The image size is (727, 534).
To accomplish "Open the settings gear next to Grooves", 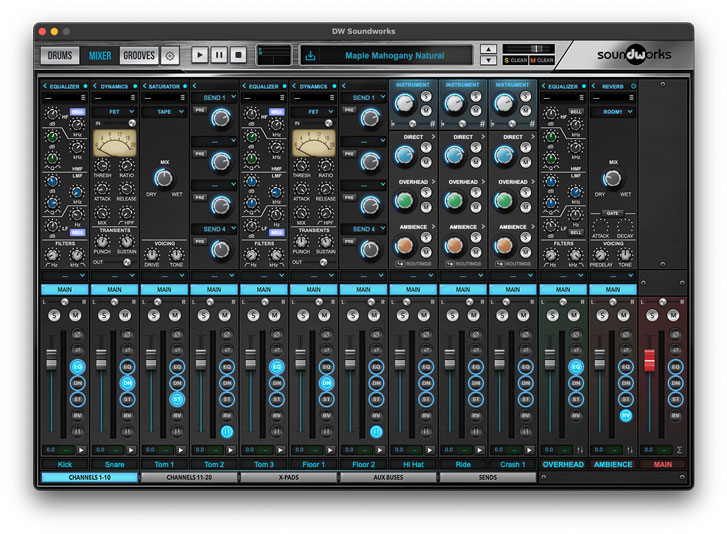I will click(170, 56).
